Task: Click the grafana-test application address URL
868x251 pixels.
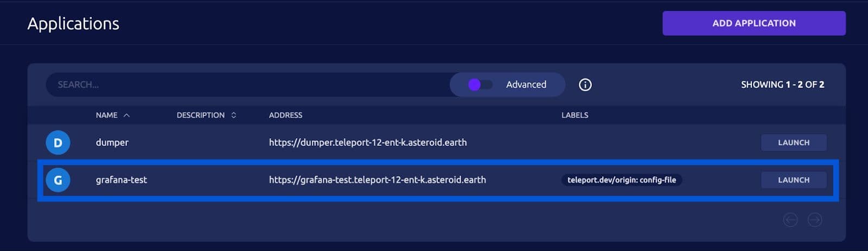Action: point(377,180)
